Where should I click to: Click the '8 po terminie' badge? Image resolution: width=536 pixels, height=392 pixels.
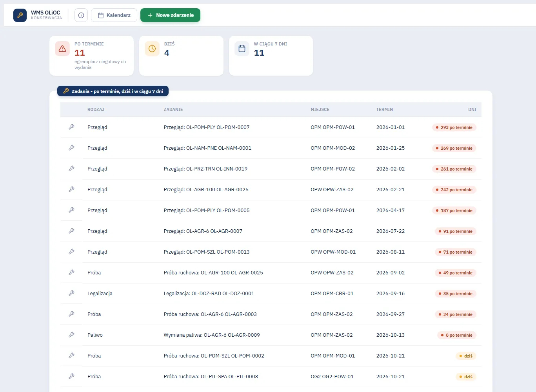[x=456, y=335]
